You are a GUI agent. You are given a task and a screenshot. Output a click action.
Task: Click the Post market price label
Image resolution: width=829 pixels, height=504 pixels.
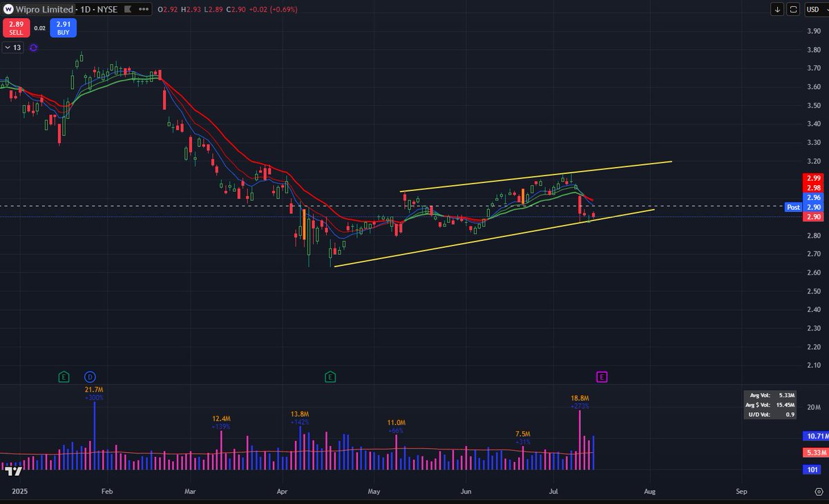793,207
